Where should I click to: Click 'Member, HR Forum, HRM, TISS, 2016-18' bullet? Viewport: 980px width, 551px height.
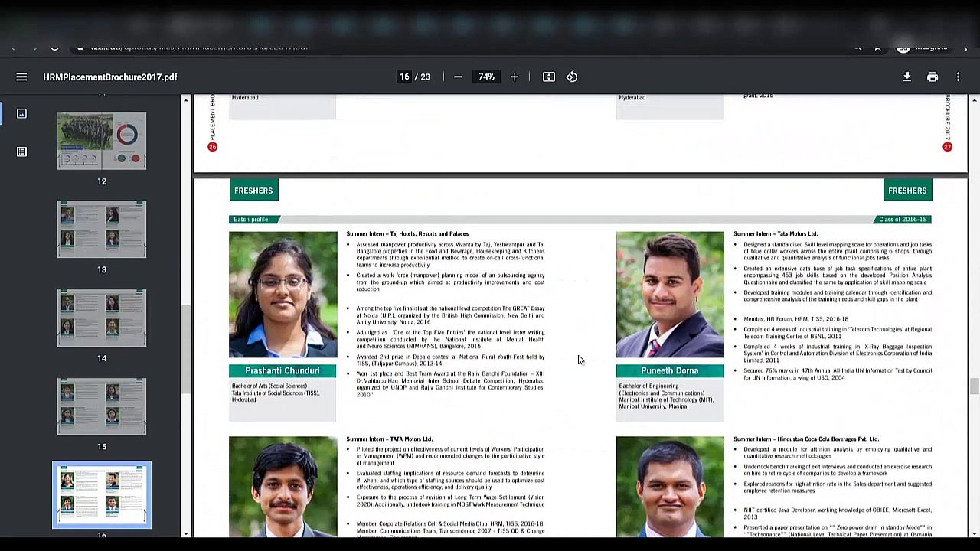pos(796,319)
